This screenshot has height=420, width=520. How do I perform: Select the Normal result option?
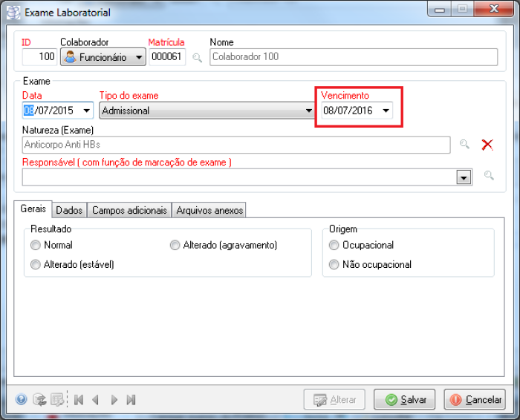click(x=35, y=245)
